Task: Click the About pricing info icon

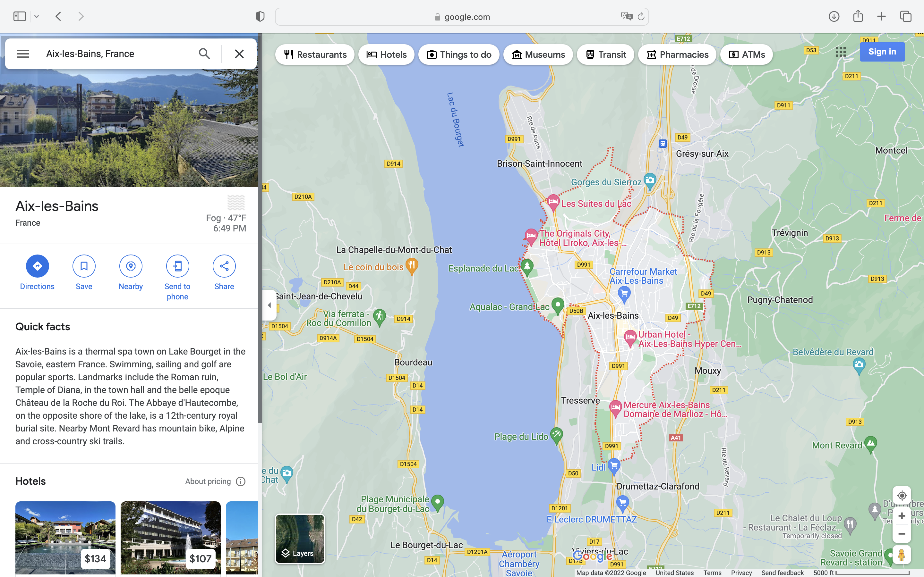Action: tap(241, 481)
